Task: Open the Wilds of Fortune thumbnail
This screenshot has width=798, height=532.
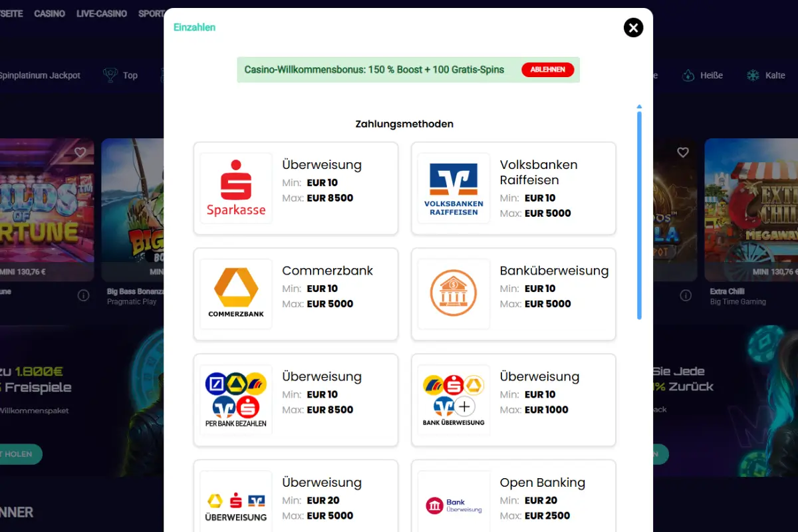Action: point(47,209)
